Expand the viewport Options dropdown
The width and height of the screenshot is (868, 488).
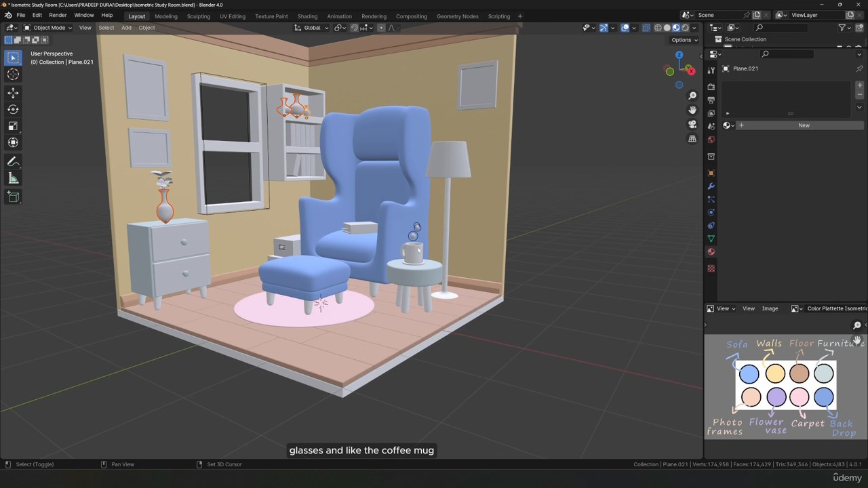pyautogui.click(x=684, y=40)
